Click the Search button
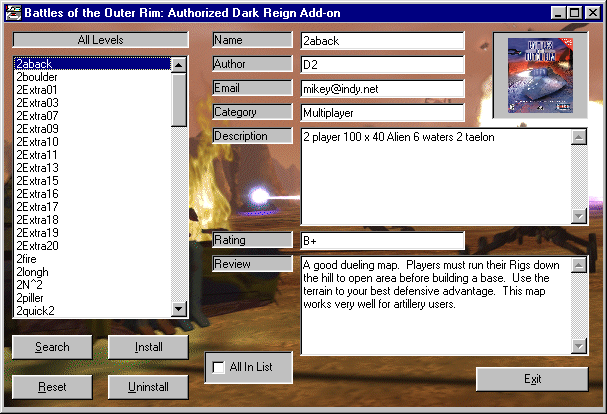Screen dimensions: 607x414 [x=52, y=347]
